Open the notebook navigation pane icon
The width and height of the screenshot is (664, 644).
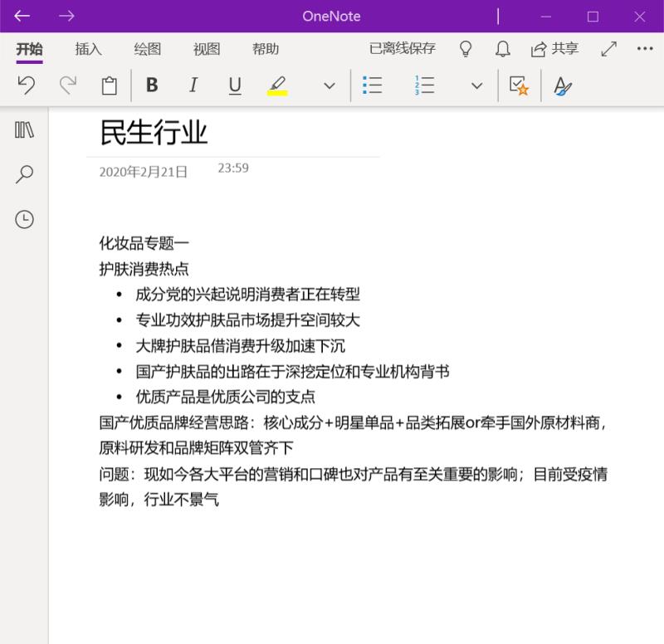[x=24, y=129]
